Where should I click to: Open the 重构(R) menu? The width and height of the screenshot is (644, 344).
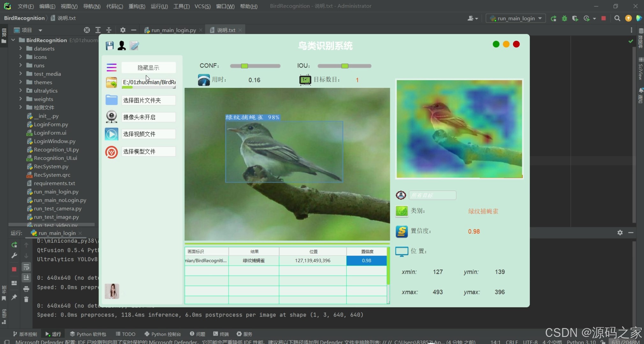(x=137, y=6)
